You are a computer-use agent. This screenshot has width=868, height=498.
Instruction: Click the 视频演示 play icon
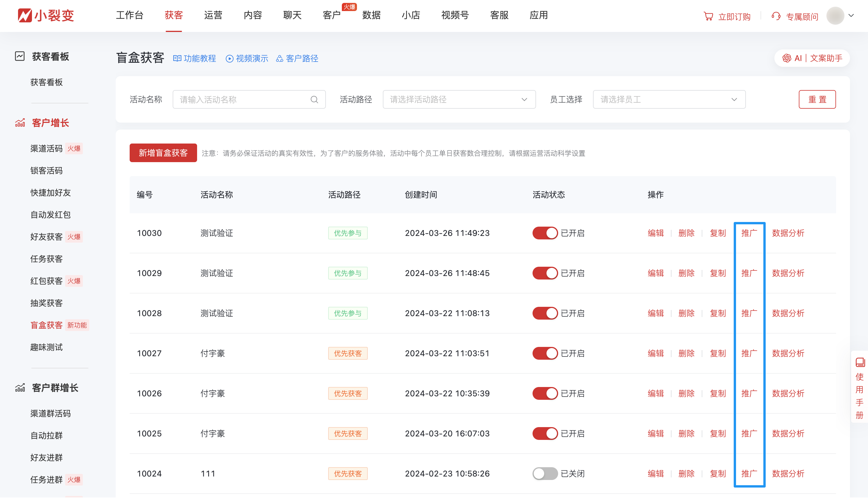[x=229, y=59]
